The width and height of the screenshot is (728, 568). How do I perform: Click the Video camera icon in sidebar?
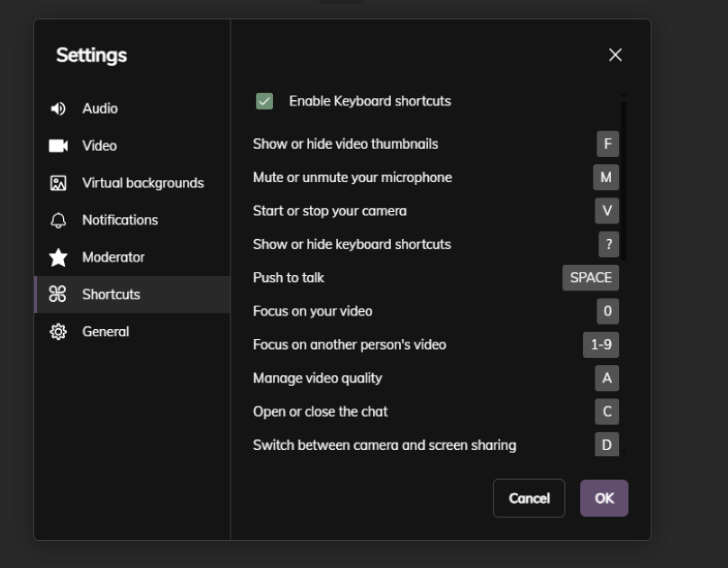(x=59, y=145)
